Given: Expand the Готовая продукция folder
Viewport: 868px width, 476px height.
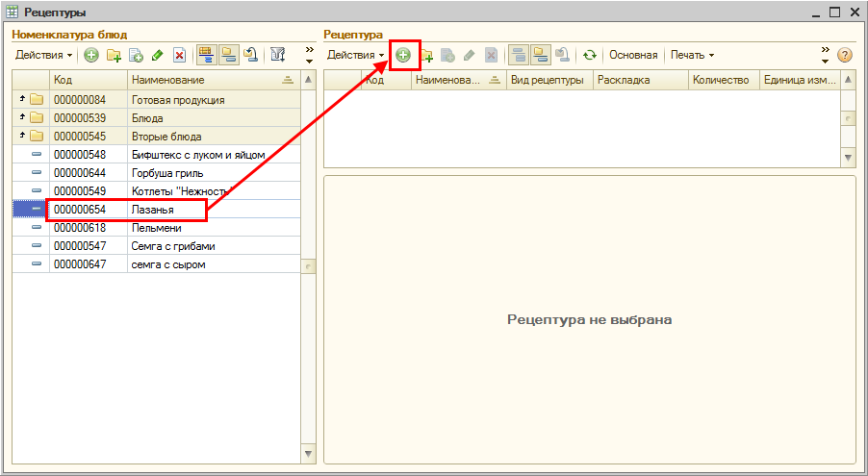Looking at the screenshot, I should point(22,100).
